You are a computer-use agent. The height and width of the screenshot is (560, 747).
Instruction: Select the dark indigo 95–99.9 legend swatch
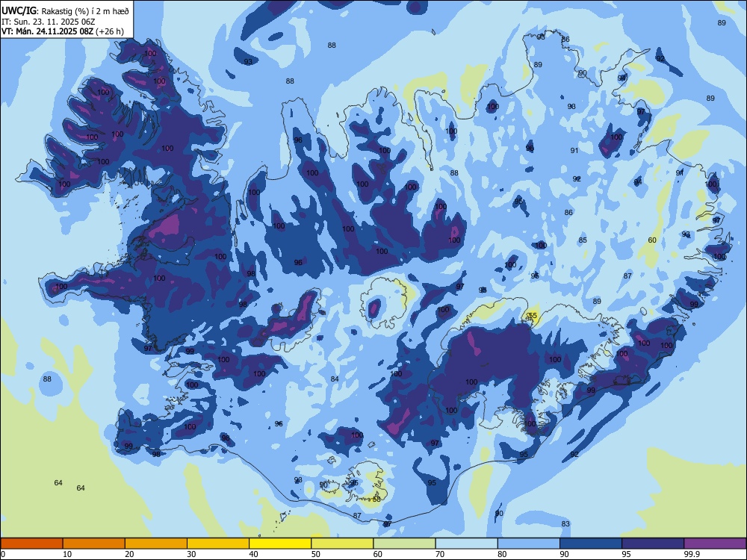click(x=653, y=544)
